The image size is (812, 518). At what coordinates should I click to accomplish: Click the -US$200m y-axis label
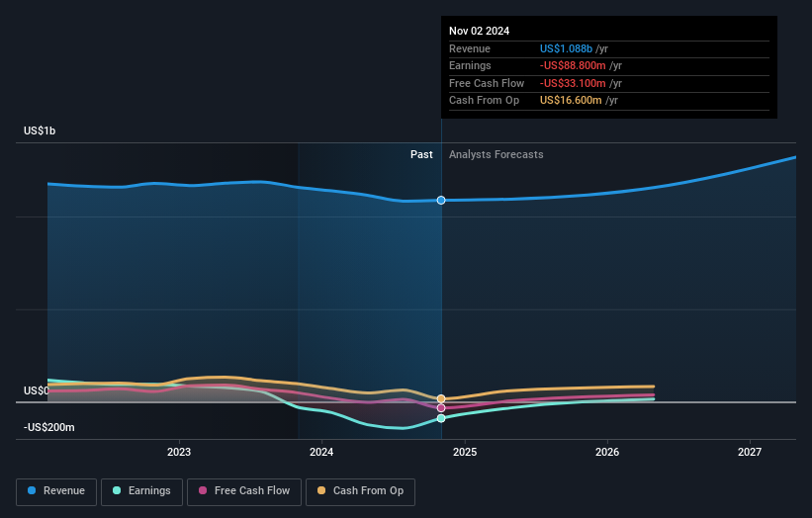(49, 427)
